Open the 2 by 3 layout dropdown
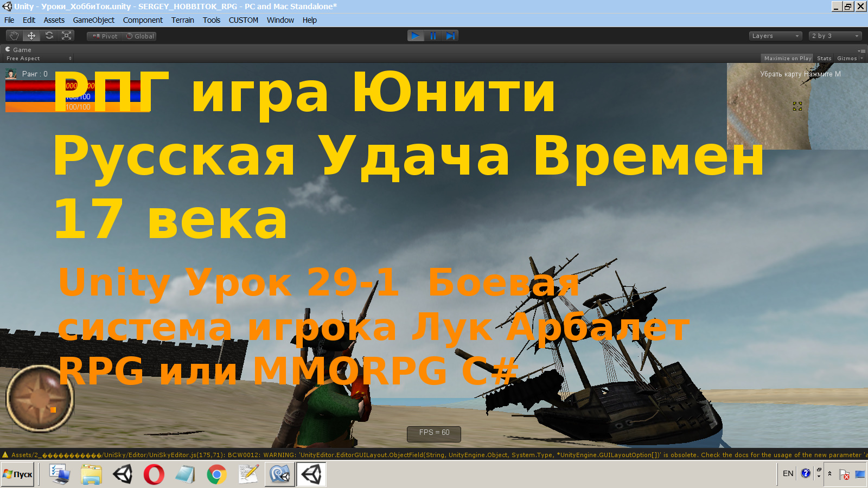 834,36
